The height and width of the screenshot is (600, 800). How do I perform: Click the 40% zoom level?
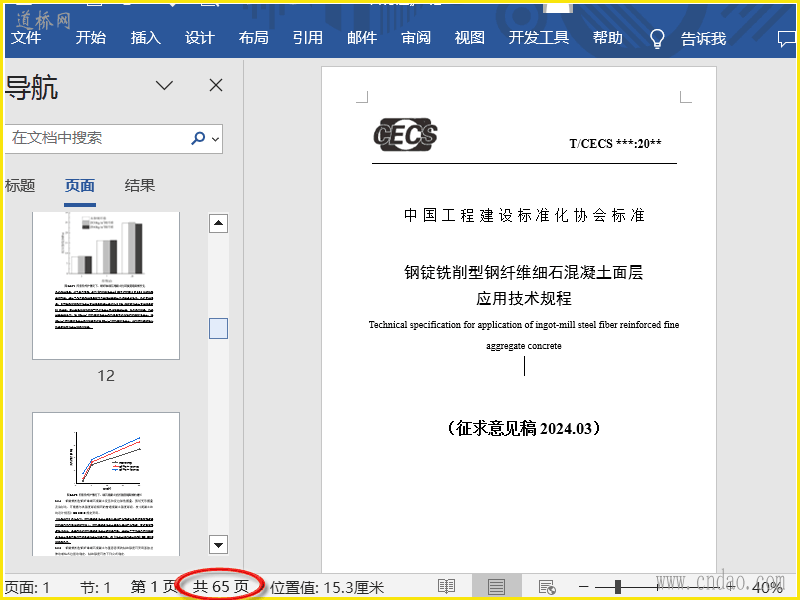tap(767, 588)
